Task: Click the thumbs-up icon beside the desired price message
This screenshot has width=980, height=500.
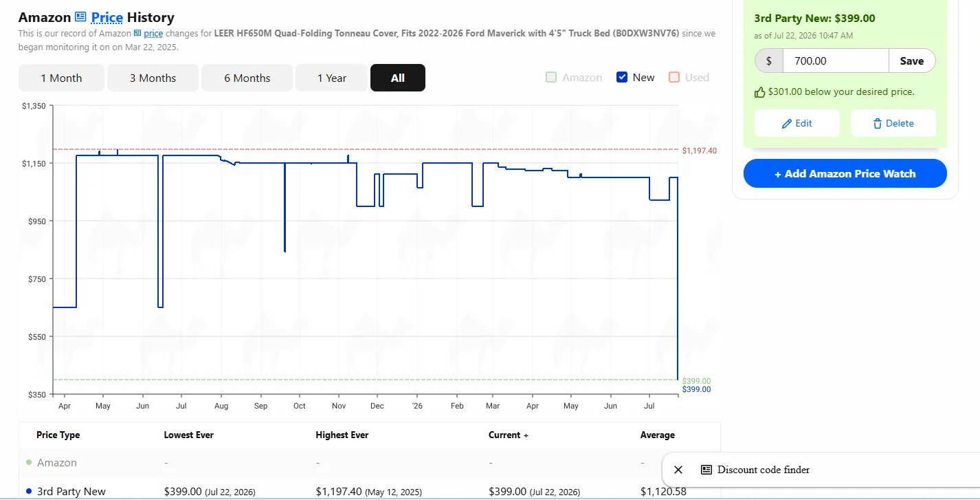Action: 759,91
